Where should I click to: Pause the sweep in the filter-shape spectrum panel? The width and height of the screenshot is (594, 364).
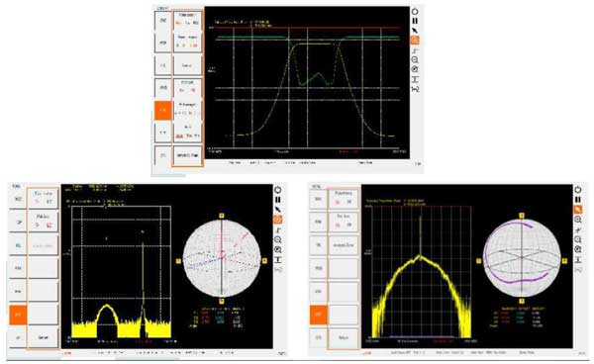click(x=415, y=21)
